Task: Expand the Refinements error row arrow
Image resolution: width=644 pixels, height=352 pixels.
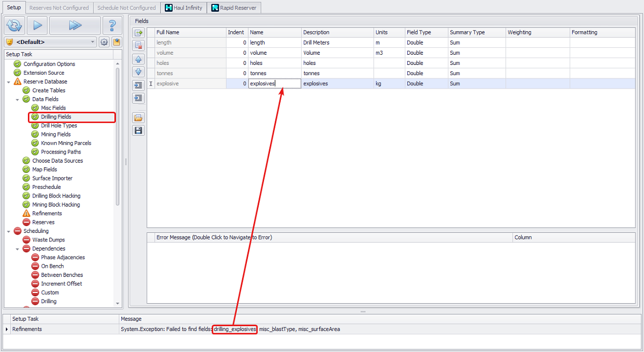Action: pyautogui.click(x=7, y=329)
